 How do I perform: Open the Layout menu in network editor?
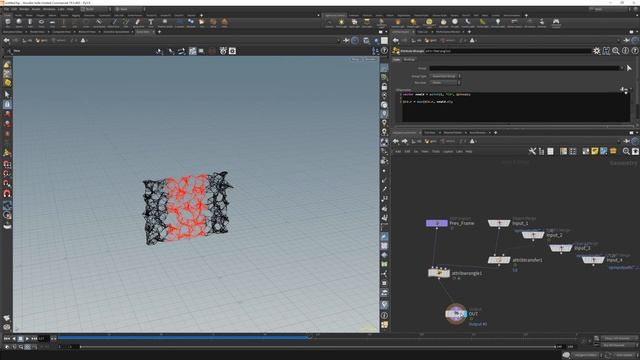tap(448, 151)
